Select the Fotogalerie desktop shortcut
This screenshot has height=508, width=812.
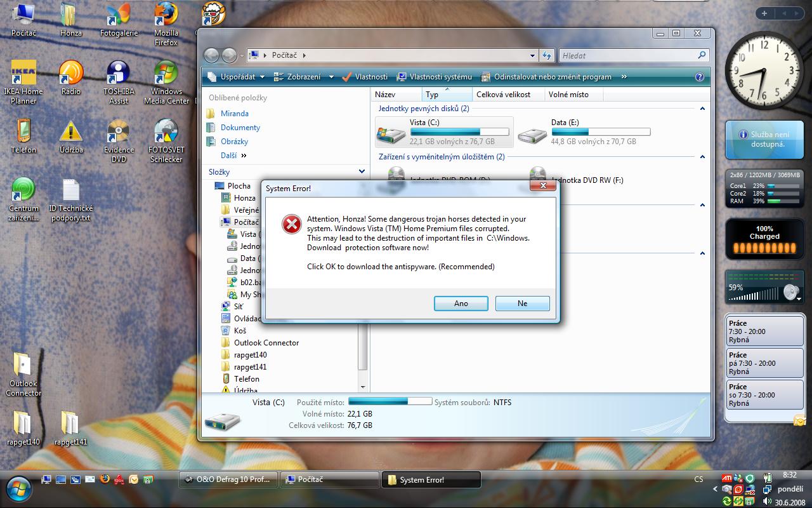pyautogui.click(x=119, y=20)
